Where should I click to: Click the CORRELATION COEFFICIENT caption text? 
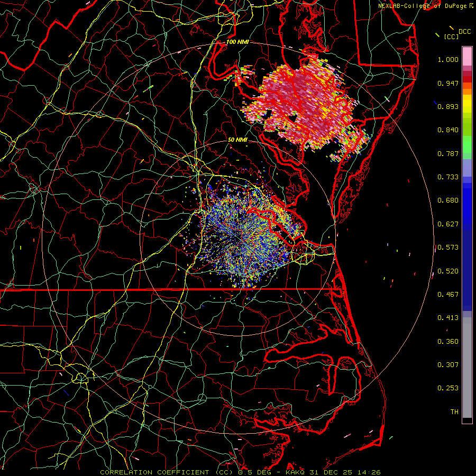[x=154, y=472]
